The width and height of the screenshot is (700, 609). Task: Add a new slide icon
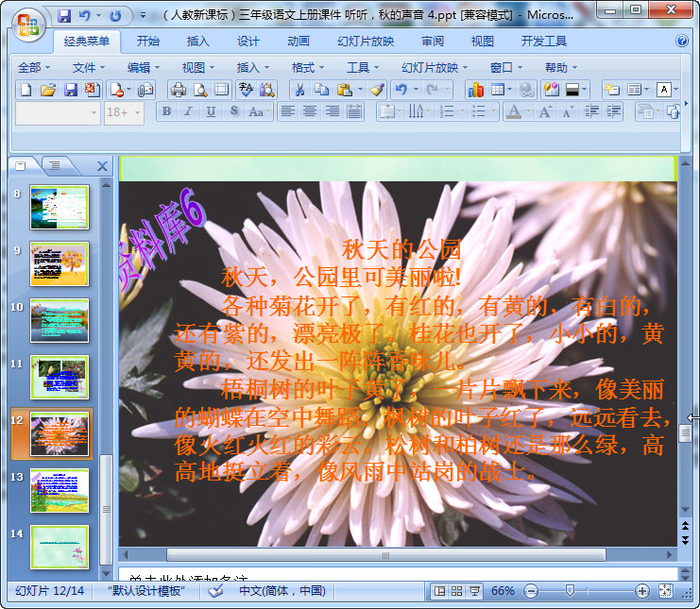coord(611,90)
